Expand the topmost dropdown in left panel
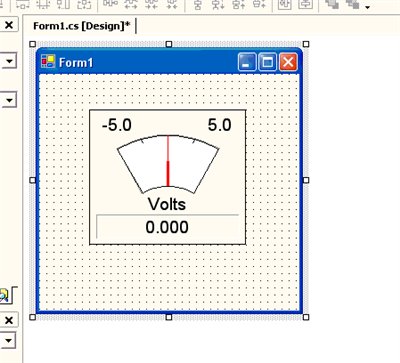 (x=9, y=61)
